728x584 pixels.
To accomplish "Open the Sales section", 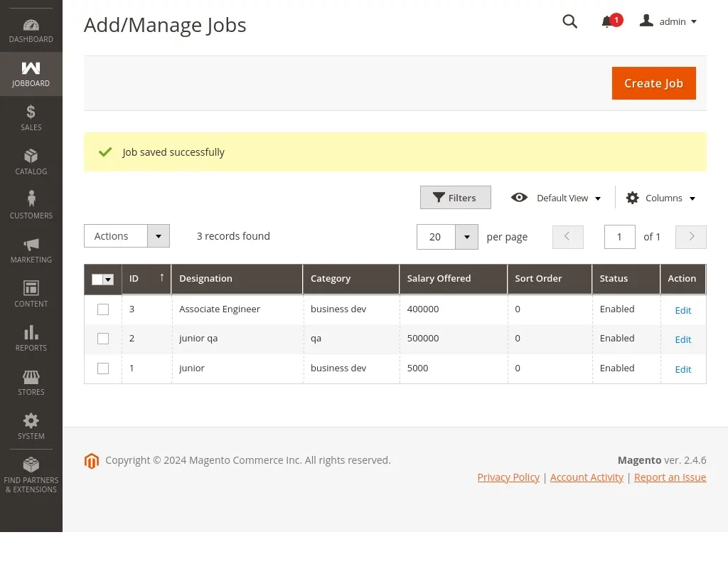I will 31,117.
